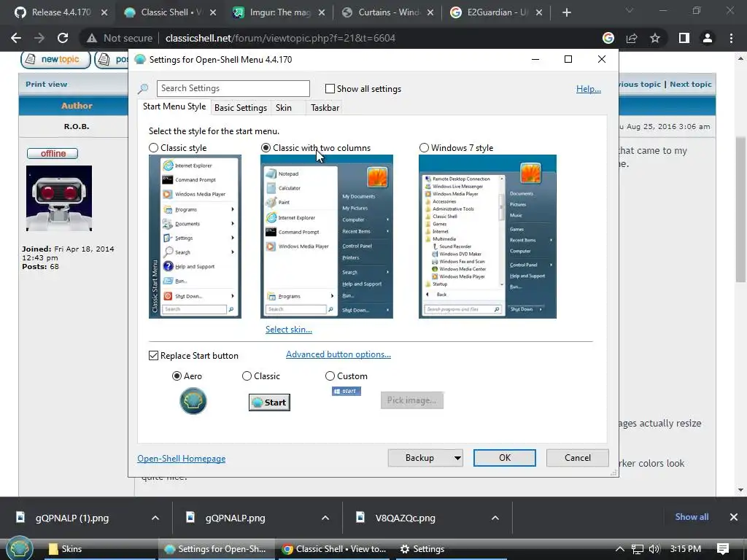Select the Custom start button radio
Viewport: 747px width, 560px height.
tap(330, 376)
